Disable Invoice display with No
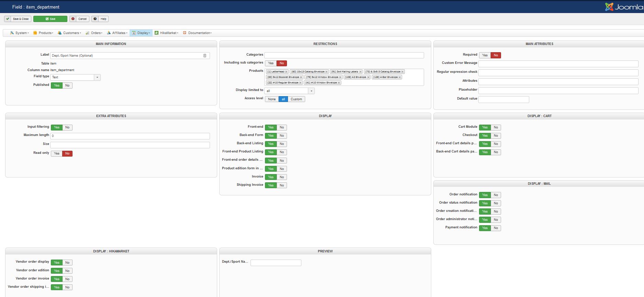Viewport: 644px width, 297px height. pyautogui.click(x=282, y=177)
